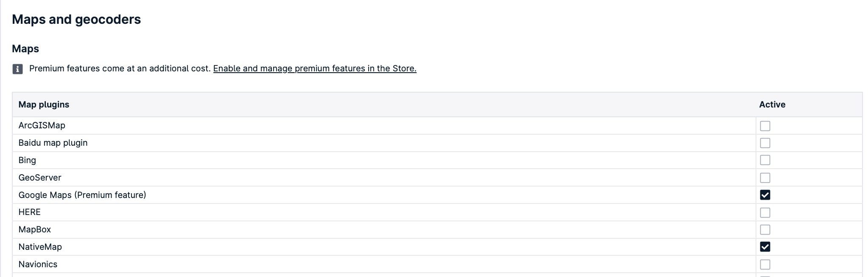Select the Baidu map plugin row
Image resolution: width=868 pixels, height=277 pixels.
point(53,143)
